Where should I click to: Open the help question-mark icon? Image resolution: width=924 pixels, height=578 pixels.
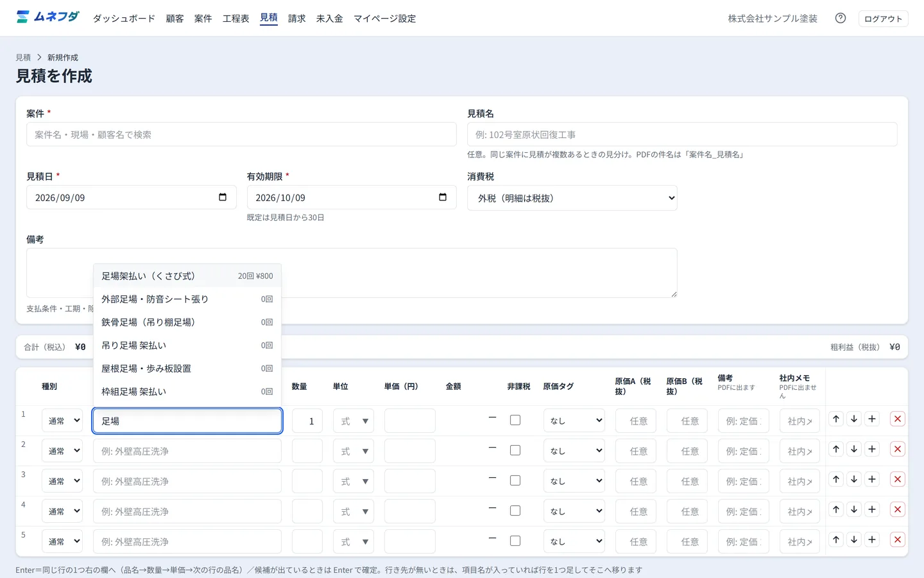point(841,18)
